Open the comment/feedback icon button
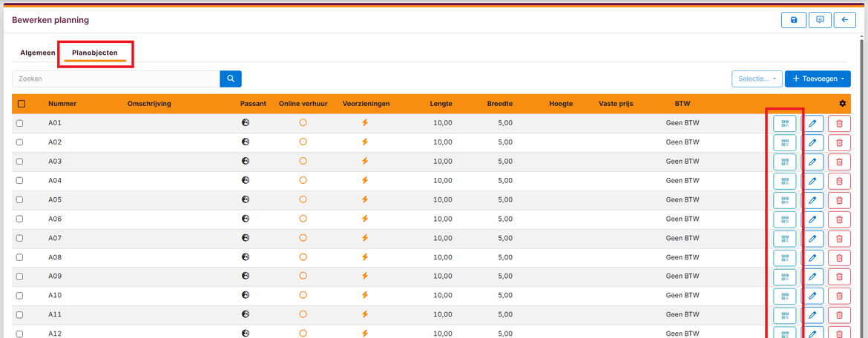Viewport: 868px width, 338px height. (820, 20)
